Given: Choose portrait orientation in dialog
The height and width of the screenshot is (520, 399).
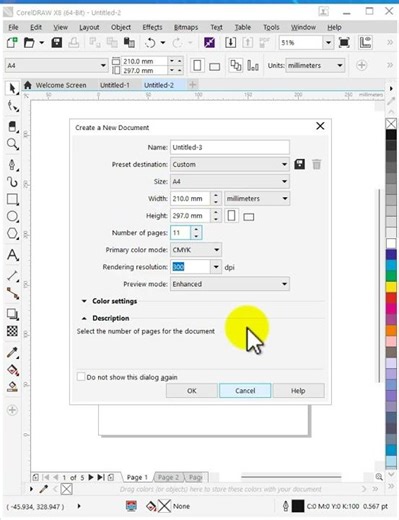Looking at the screenshot, I should click(x=232, y=216).
